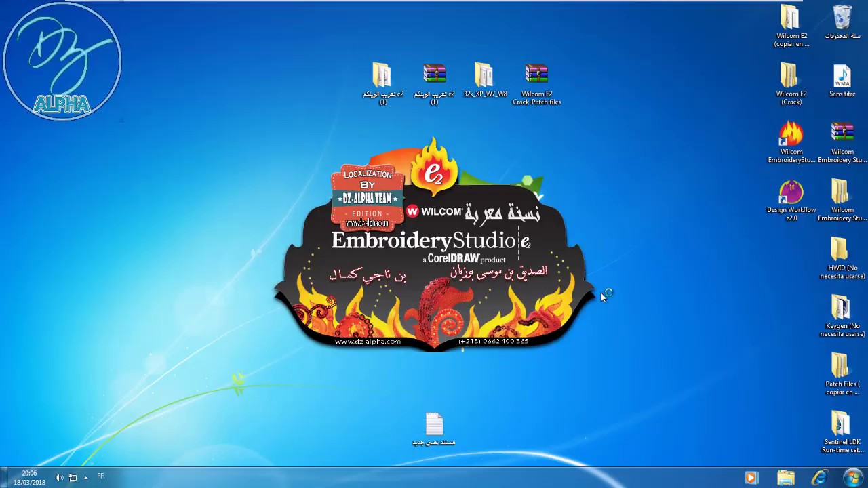Viewport: 868px width, 488px height.
Task: Open the clock showing 20:06
Action: (x=29, y=478)
